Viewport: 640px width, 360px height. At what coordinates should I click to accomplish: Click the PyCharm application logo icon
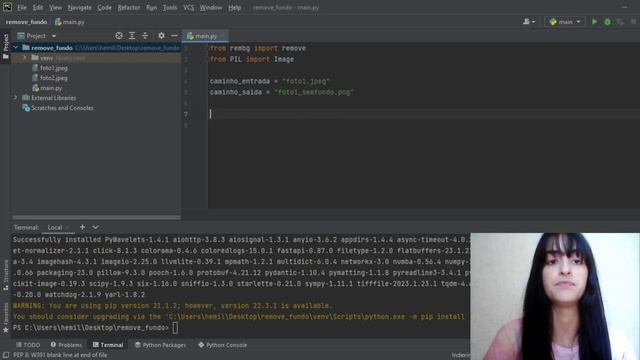coord(7,7)
